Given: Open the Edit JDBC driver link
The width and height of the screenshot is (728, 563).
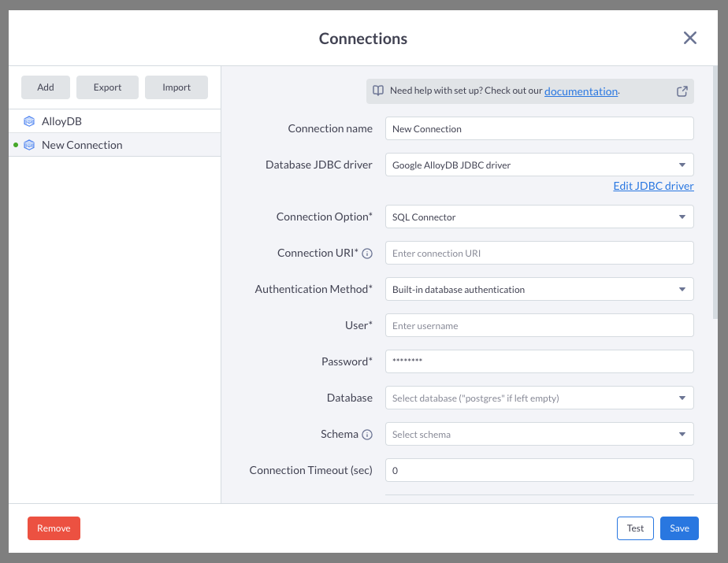Looking at the screenshot, I should tap(653, 186).
